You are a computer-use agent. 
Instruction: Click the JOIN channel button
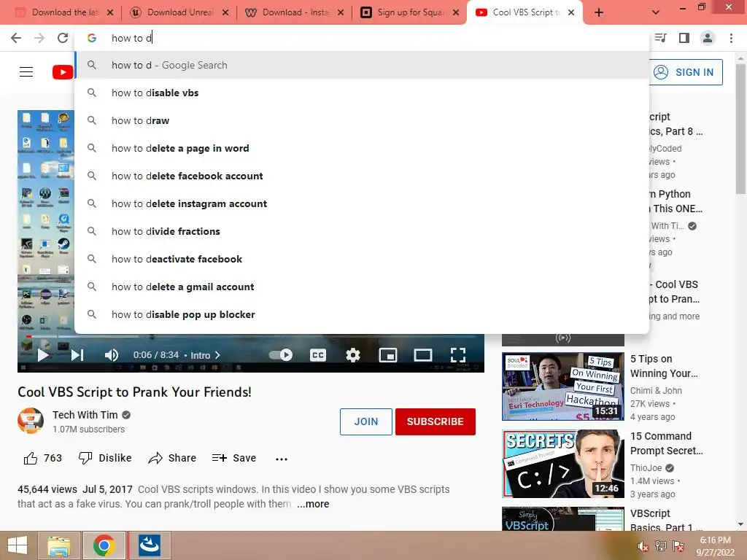[x=366, y=421]
